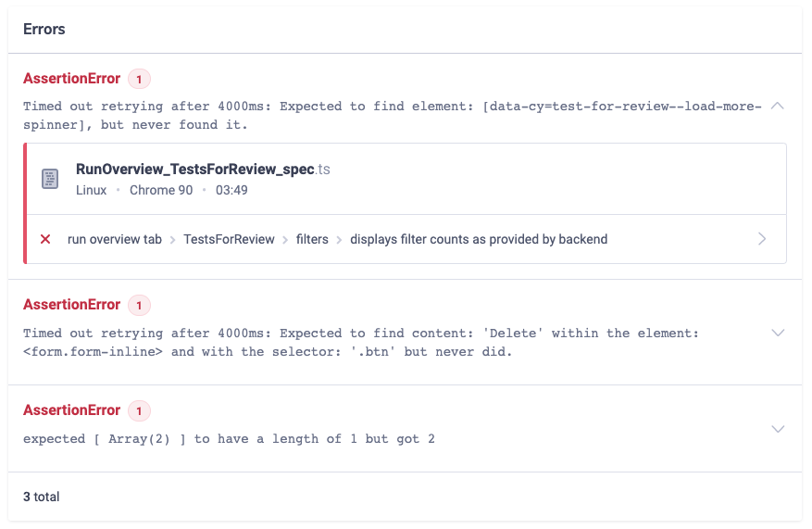The width and height of the screenshot is (812, 529).
Task: Click the '3 total' footer count
Action: tap(41, 497)
